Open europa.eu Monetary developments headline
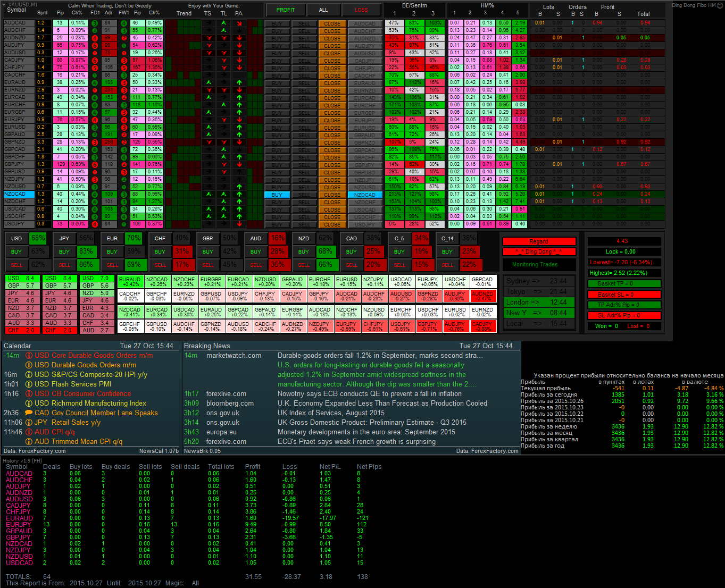Screen dimensions: 725x588 tap(366, 432)
